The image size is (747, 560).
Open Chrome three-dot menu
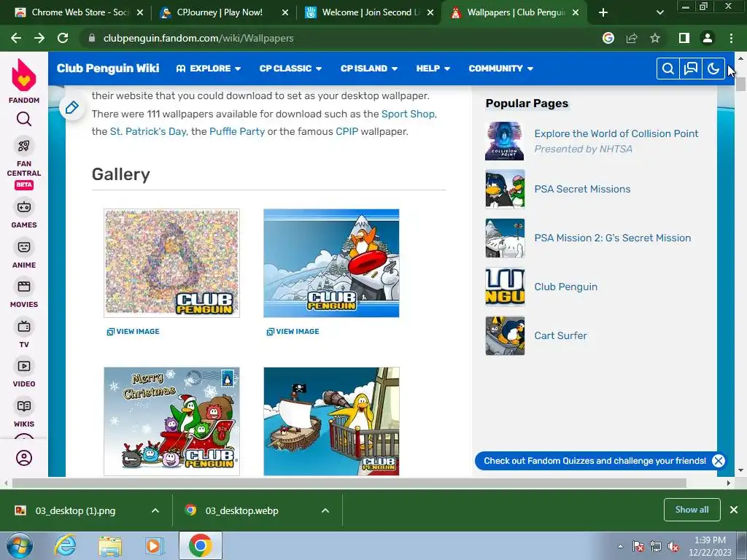click(731, 38)
